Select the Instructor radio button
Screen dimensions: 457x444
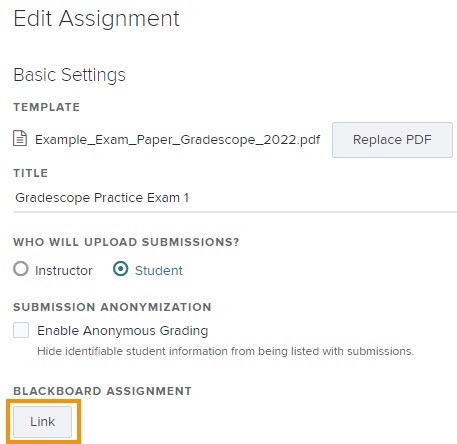pyautogui.click(x=21, y=269)
